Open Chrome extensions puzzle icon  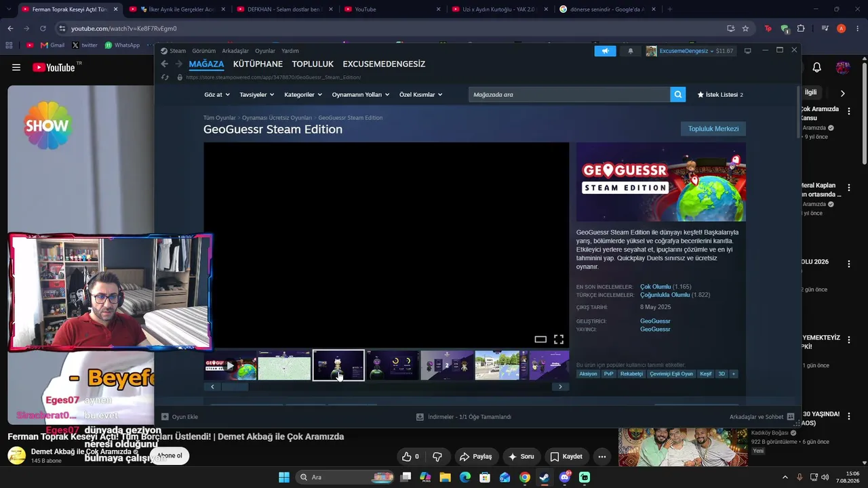801,28
